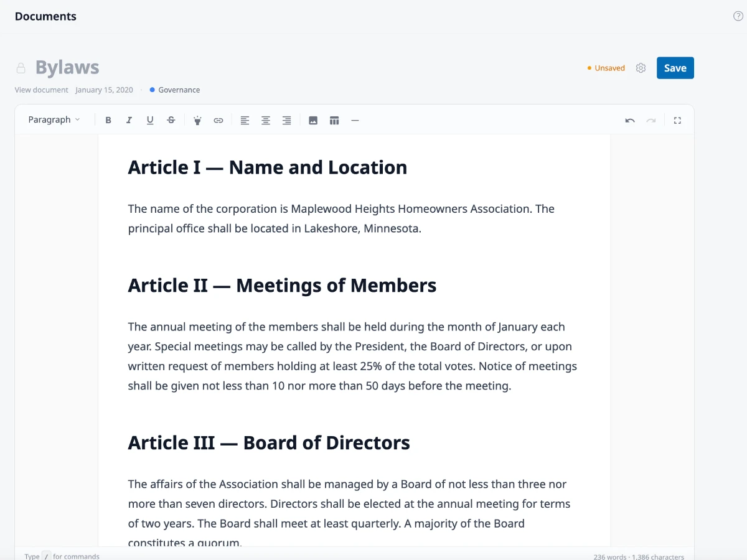Click the redo arrow

tap(651, 120)
